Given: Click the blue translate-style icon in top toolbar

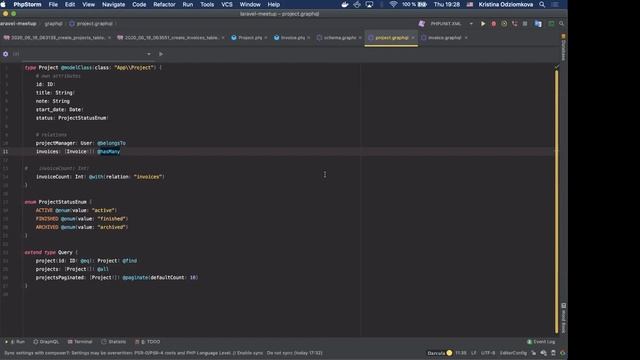Looking at the screenshot, I should point(538,24).
